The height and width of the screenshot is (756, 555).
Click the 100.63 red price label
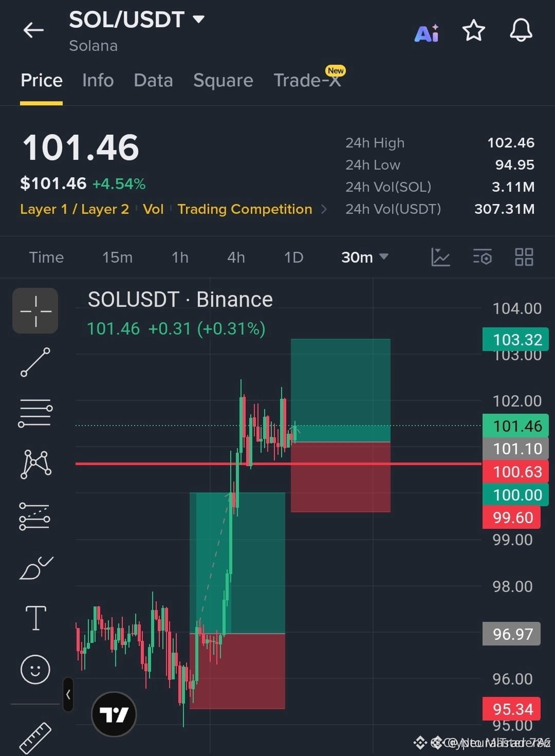(x=516, y=471)
